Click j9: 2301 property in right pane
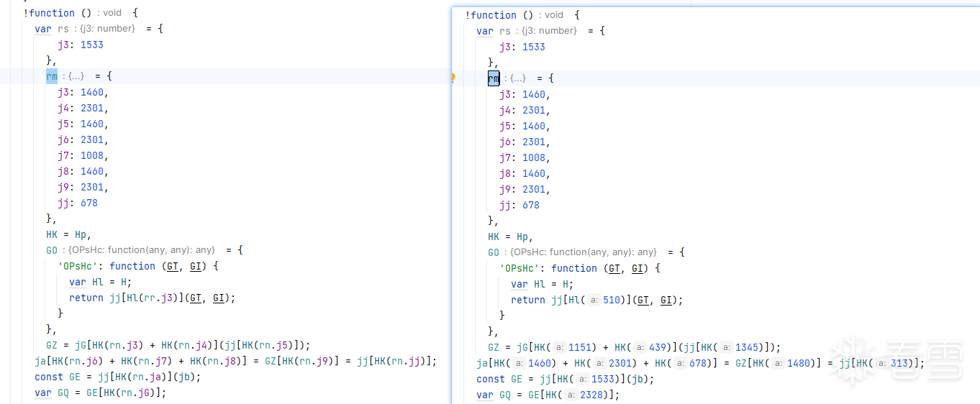 coord(525,189)
